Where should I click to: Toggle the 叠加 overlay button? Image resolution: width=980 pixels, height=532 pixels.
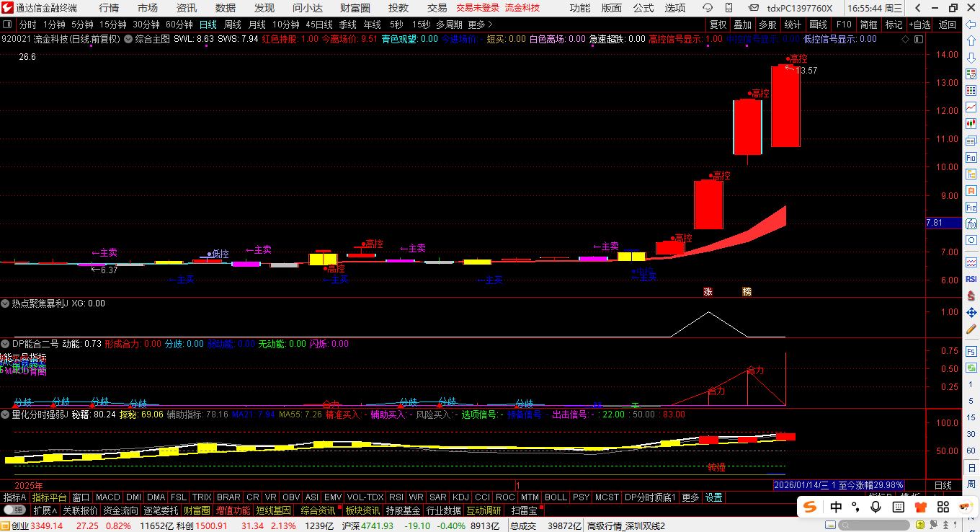[x=743, y=25]
